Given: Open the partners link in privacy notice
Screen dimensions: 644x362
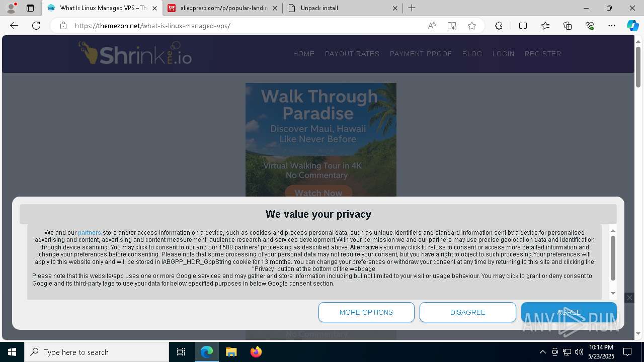Looking at the screenshot, I should (90, 233).
